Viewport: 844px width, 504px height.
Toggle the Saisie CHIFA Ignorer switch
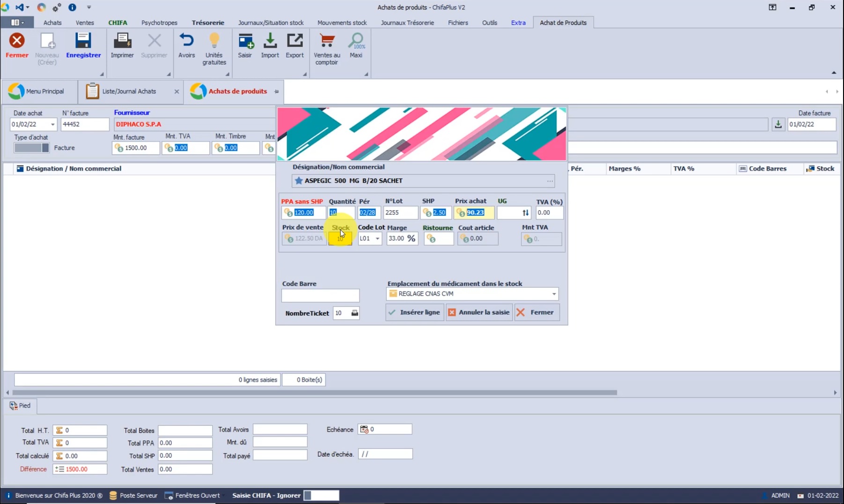pos(321,496)
